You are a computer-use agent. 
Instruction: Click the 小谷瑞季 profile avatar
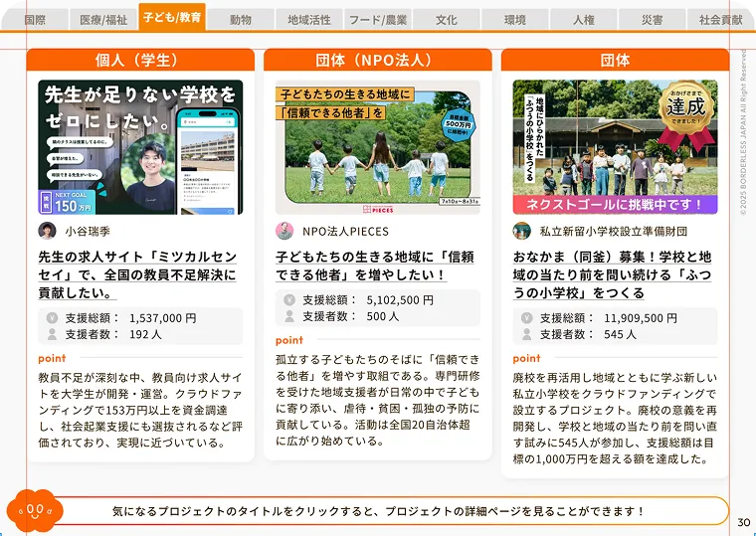(x=48, y=231)
